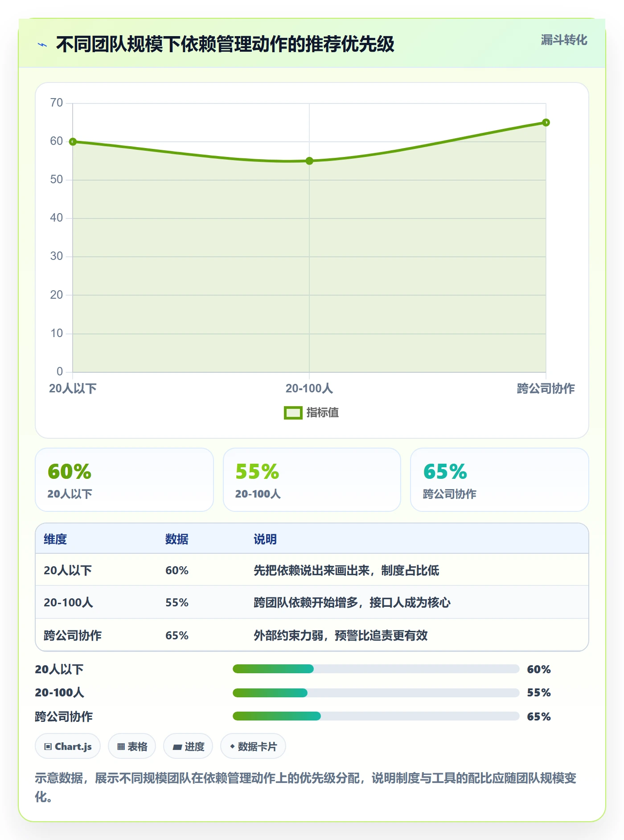Screen dimensions: 624x840
Task: Click the x-axis label 20-100人
Action: click(x=309, y=388)
